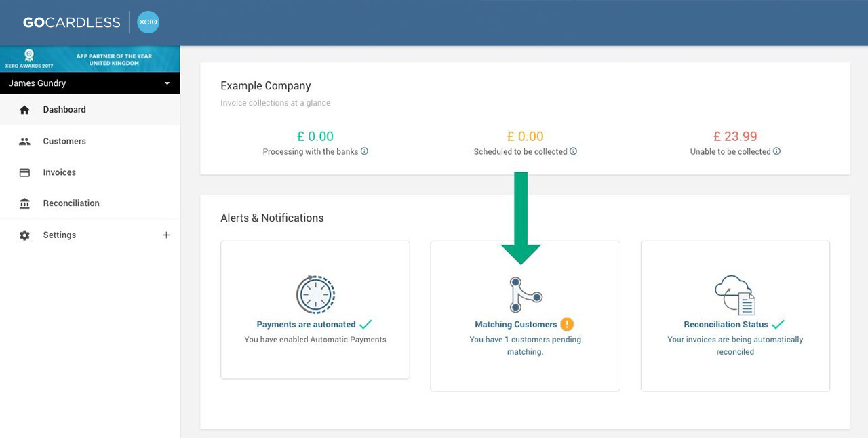
Task: Click 'You have 1 customers pending matching' text
Action: click(x=526, y=346)
